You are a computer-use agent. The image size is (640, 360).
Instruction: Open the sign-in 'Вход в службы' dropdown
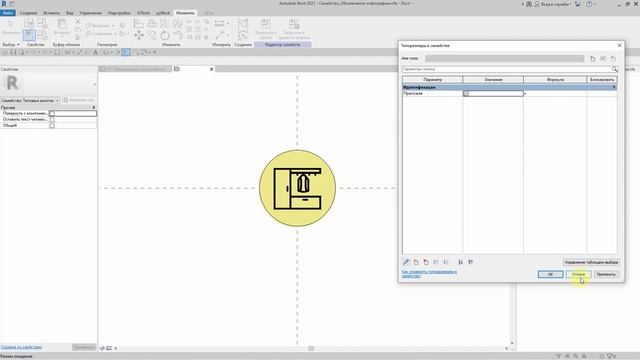(557, 4)
